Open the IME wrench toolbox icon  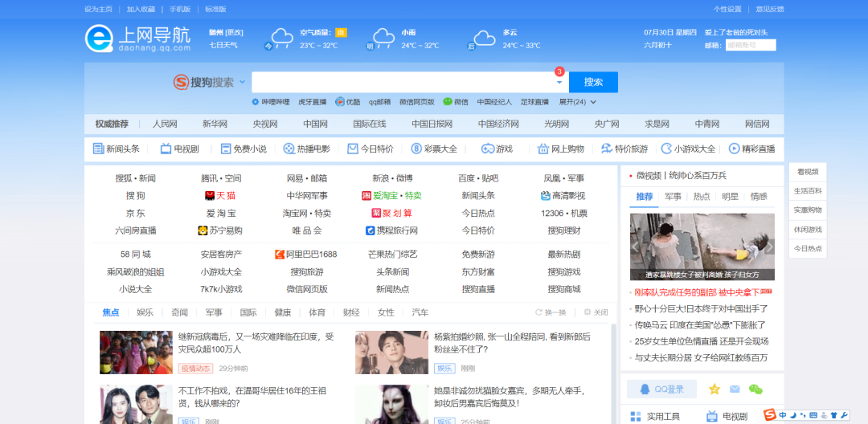(844, 415)
